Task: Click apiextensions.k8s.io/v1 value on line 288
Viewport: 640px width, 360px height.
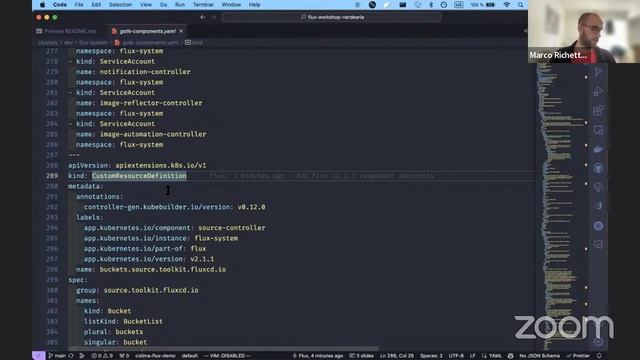Action: (161, 165)
